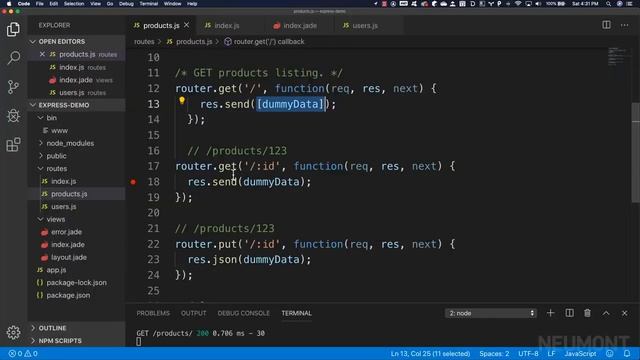The width and height of the screenshot is (640, 360).
Task: Split the editor to the right
Action: (607, 25)
